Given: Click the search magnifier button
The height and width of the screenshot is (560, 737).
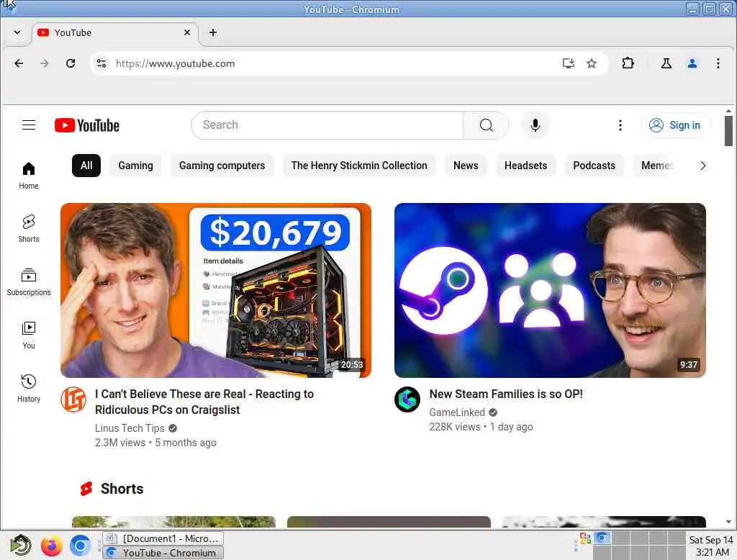Looking at the screenshot, I should pyautogui.click(x=486, y=125).
